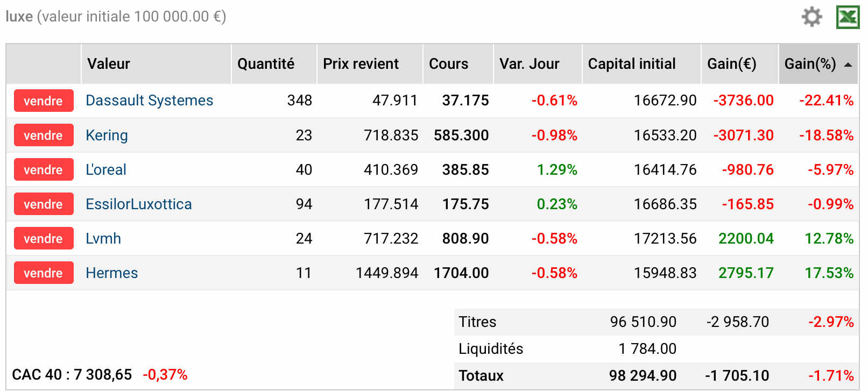Click the Titres summary row label
The width and height of the screenshot is (868, 392).
coord(477,322)
